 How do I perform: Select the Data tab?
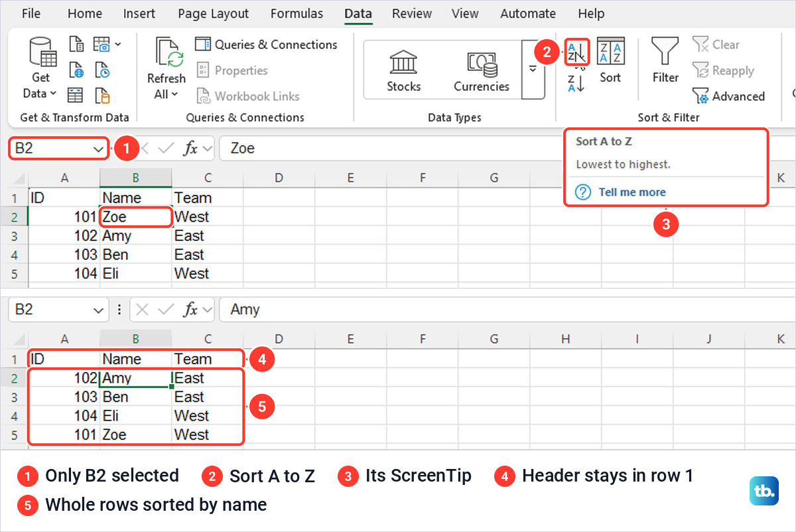(x=358, y=13)
